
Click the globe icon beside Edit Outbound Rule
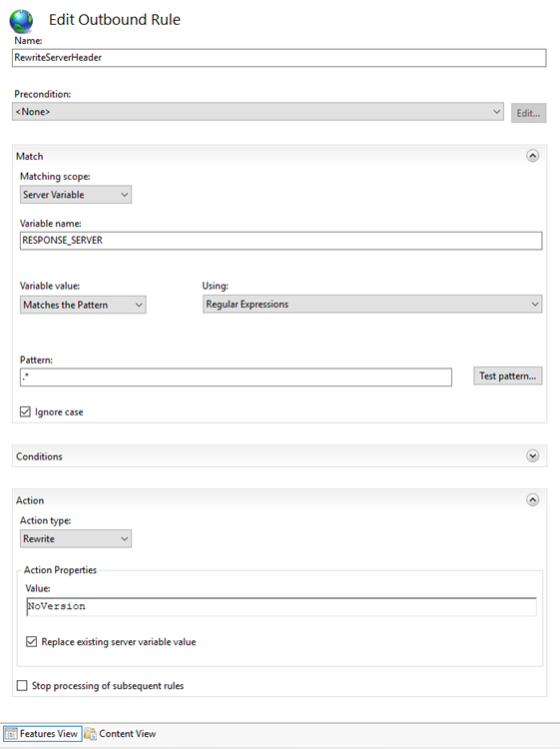[x=21, y=22]
